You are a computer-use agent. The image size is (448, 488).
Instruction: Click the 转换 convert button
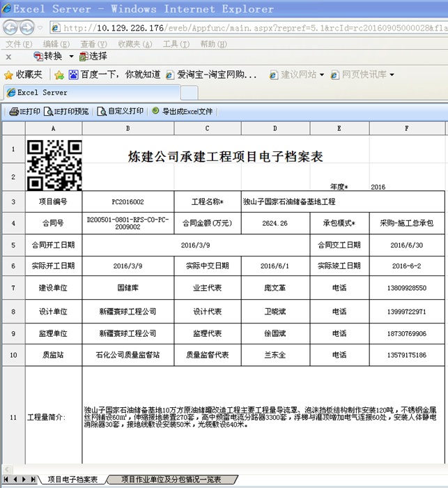click(x=48, y=56)
